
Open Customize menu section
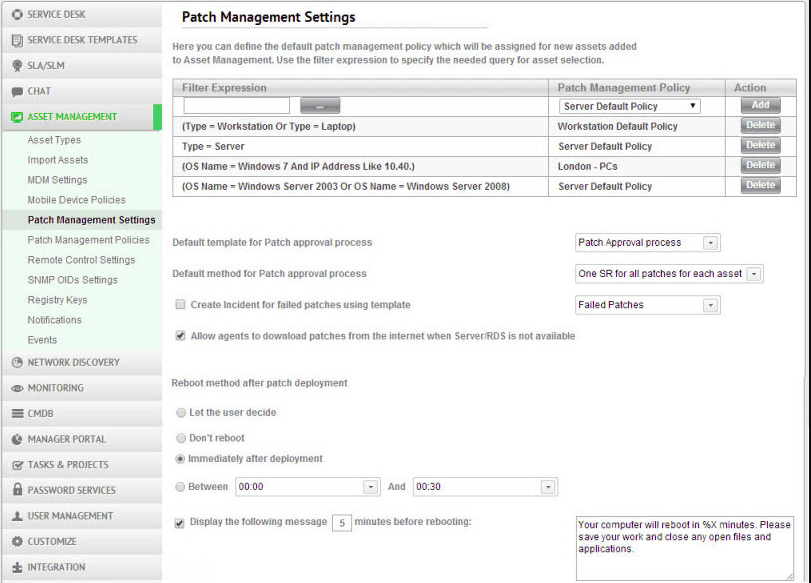point(82,542)
